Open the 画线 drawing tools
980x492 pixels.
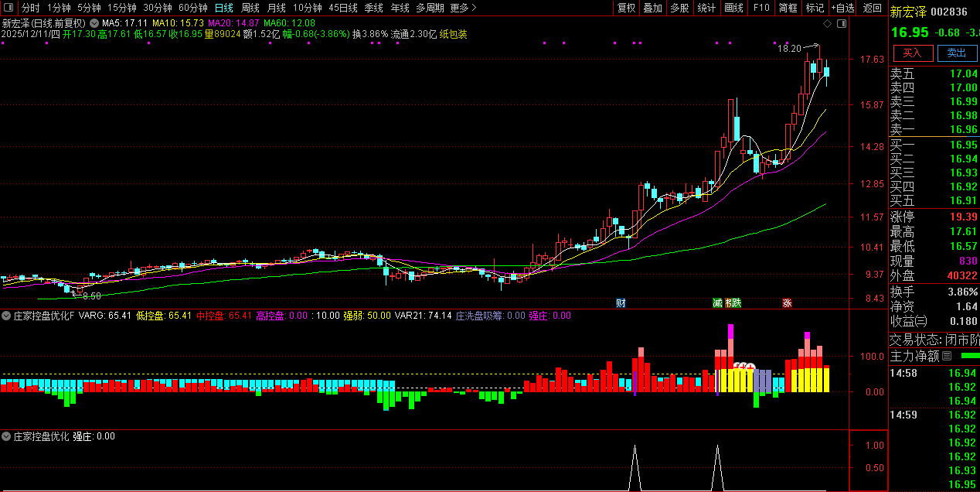(x=734, y=8)
